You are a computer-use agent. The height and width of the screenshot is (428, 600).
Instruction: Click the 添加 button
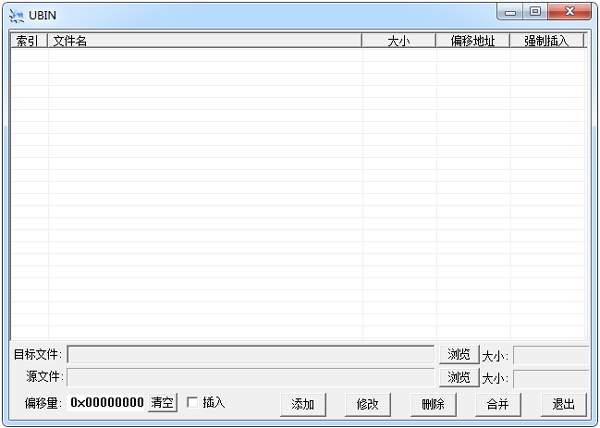click(x=303, y=404)
